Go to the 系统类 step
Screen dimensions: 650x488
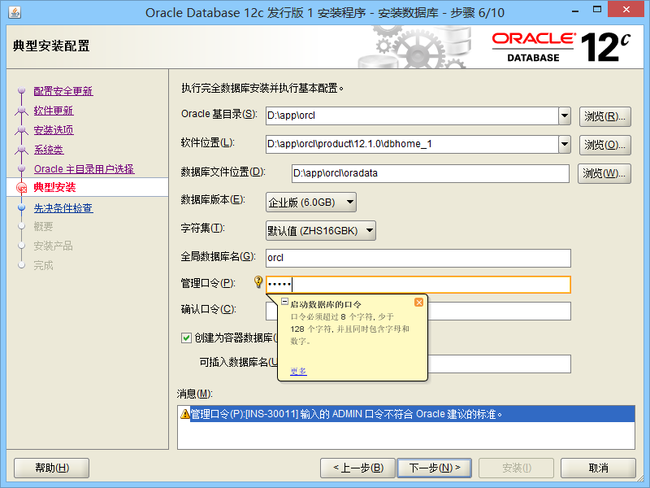(49, 149)
